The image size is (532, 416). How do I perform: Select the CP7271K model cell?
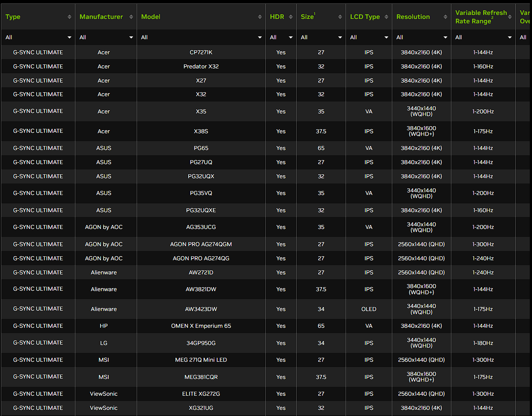click(201, 52)
